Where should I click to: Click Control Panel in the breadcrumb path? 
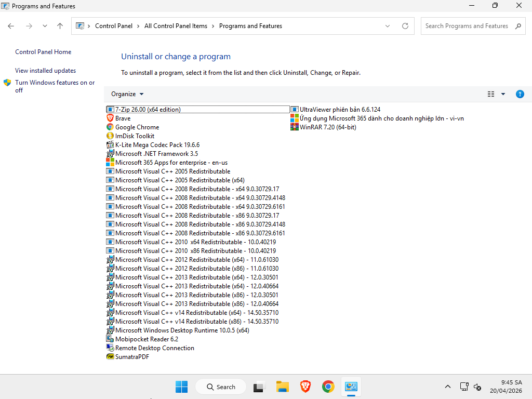point(114,26)
